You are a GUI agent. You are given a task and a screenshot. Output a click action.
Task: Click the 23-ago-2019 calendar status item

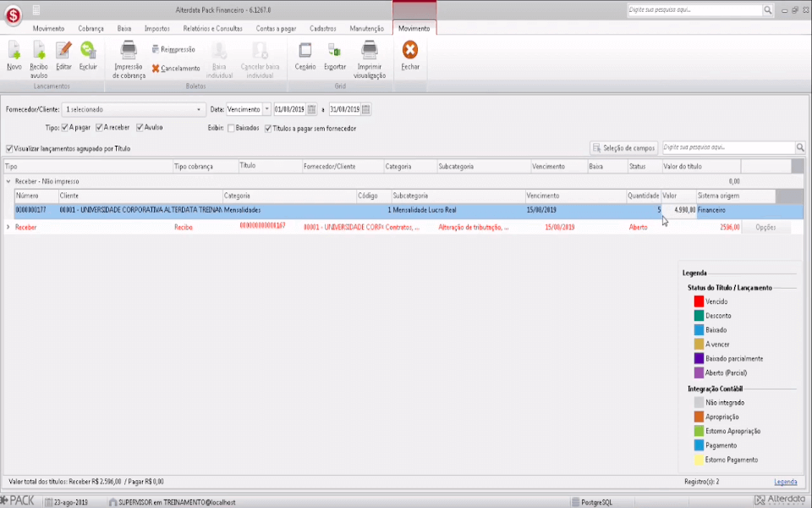(x=66, y=502)
